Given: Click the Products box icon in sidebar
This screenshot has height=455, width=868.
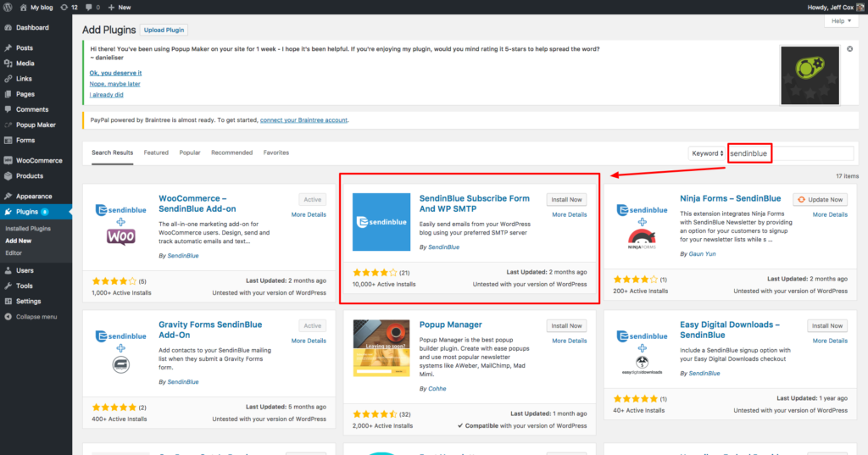Looking at the screenshot, I should (x=8, y=176).
